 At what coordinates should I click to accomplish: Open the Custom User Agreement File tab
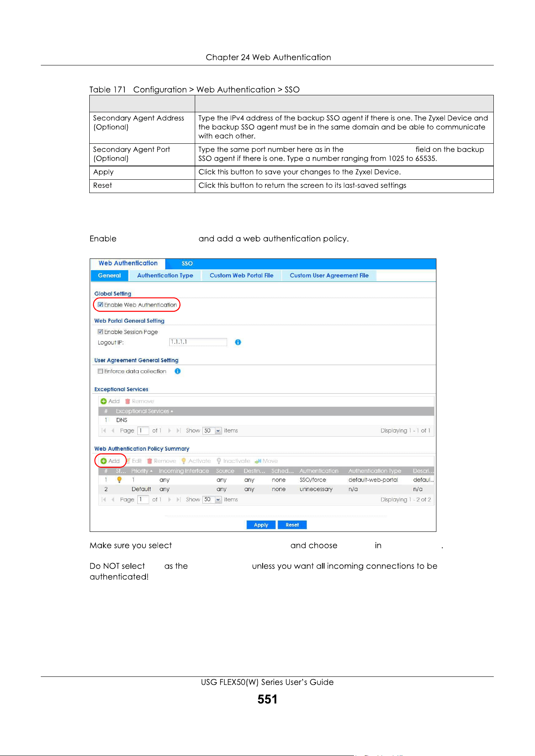tap(329, 275)
